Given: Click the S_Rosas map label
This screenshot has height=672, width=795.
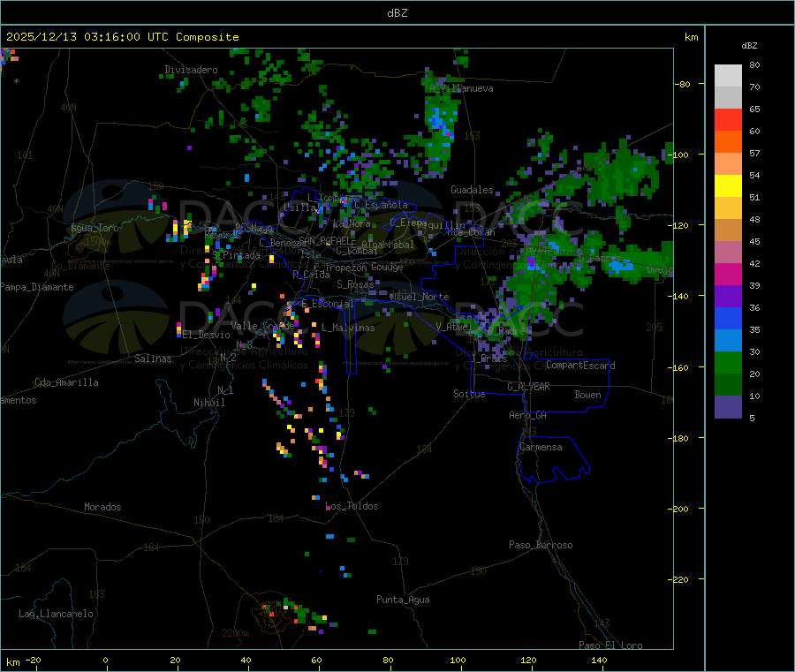Looking at the screenshot, I should (x=355, y=285).
